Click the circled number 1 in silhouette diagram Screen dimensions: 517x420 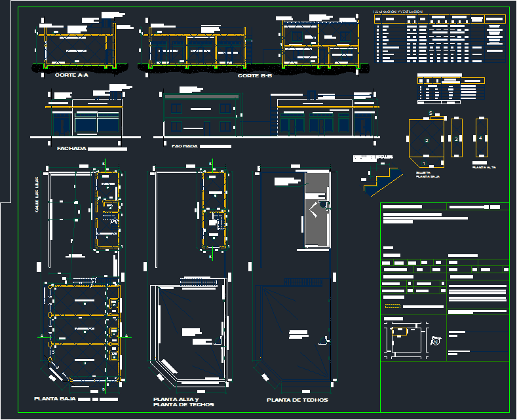click(x=424, y=163)
